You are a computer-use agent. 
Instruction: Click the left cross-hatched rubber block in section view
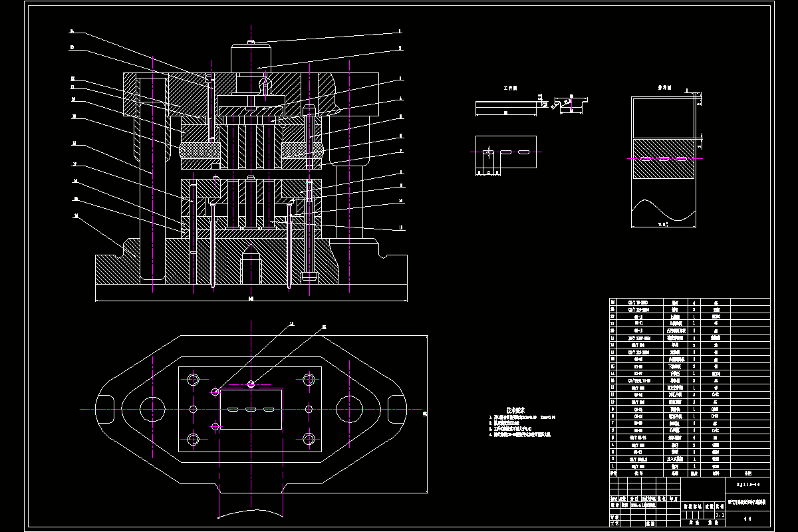(200, 151)
